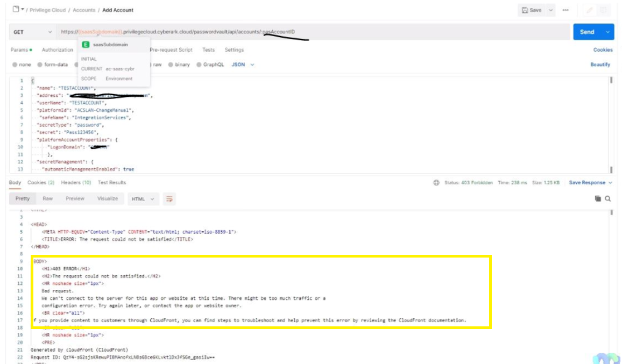The image size is (622, 364).
Task: Expand the Save button dropdown arrow
Action: click(x=550, y=10)
